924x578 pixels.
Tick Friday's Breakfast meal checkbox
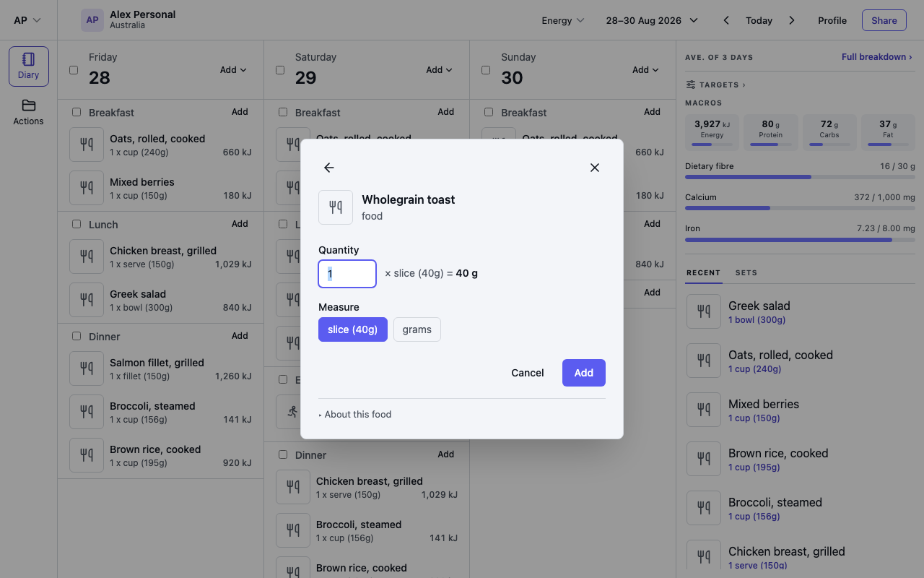(x=77, y=112)
